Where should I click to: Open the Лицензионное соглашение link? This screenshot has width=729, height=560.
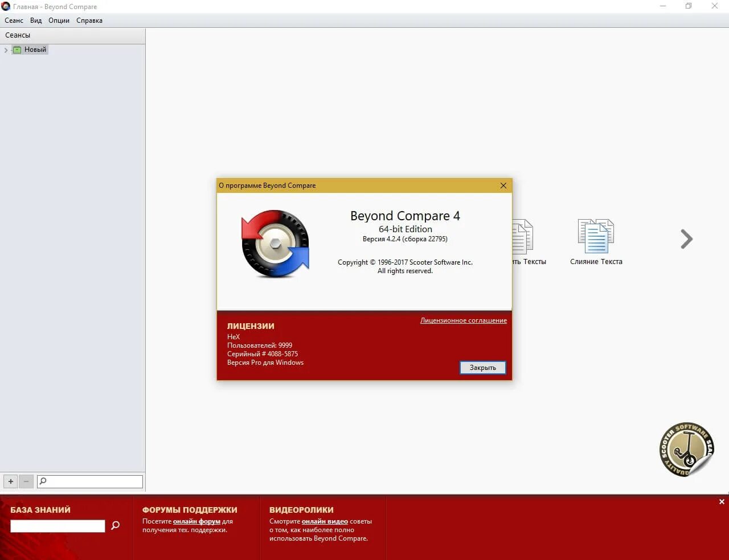[x=464, y=320]
